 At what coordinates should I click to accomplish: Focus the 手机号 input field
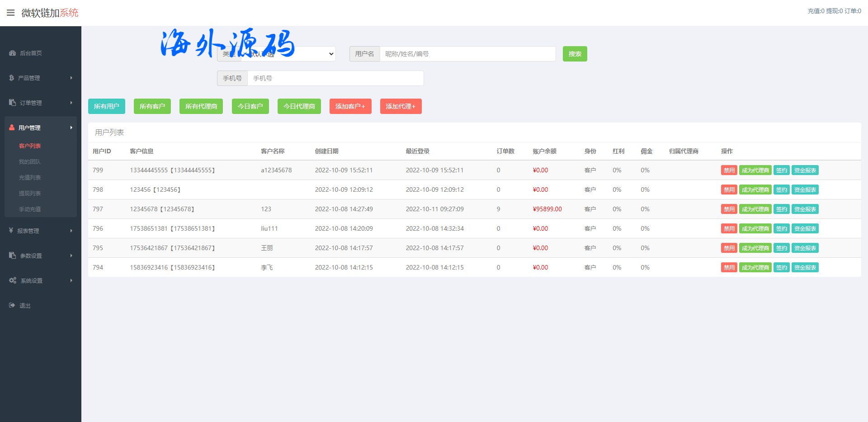pos(335,78)
